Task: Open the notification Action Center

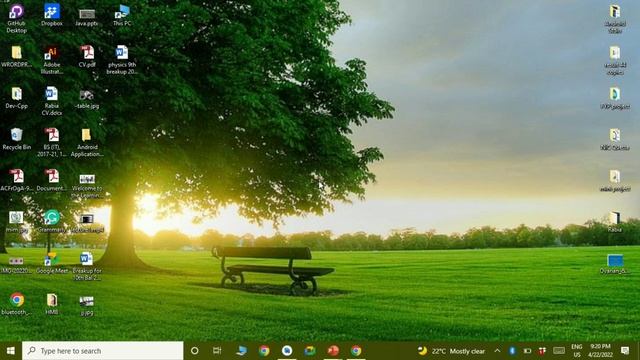Action: pos(625,351)
